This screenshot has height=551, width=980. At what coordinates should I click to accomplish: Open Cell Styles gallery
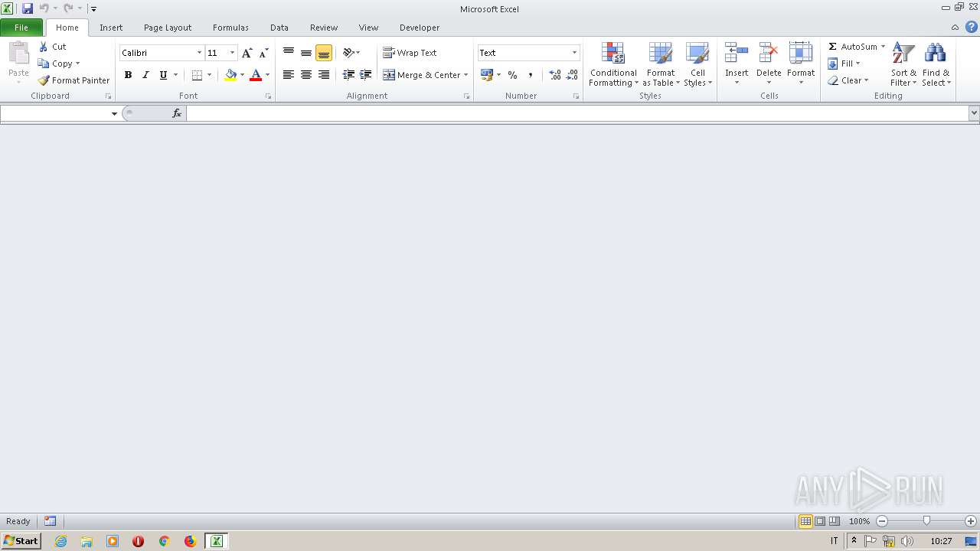pos(697,65)
